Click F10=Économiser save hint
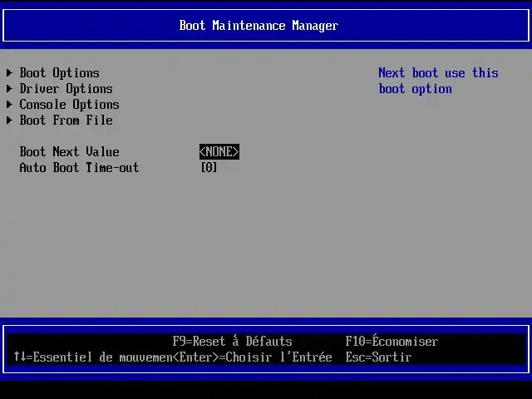This screenshot has height=399, width=532. pyautogui.click(x=392, y=340)
